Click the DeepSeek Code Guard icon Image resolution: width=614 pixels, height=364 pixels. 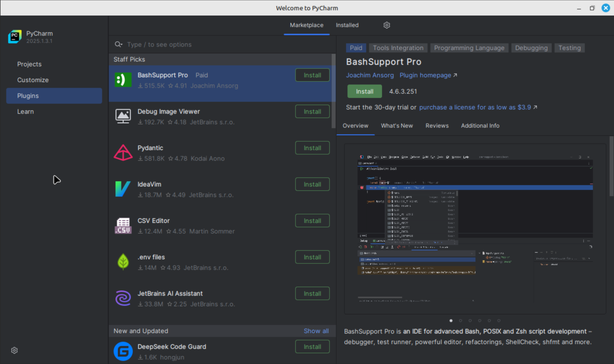(123, 351)
